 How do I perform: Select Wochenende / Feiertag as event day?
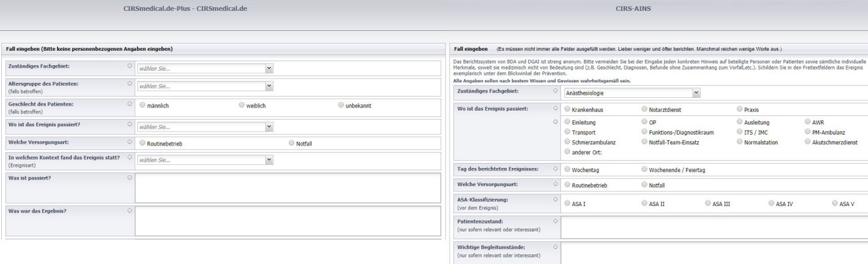[x=644, y=170]
